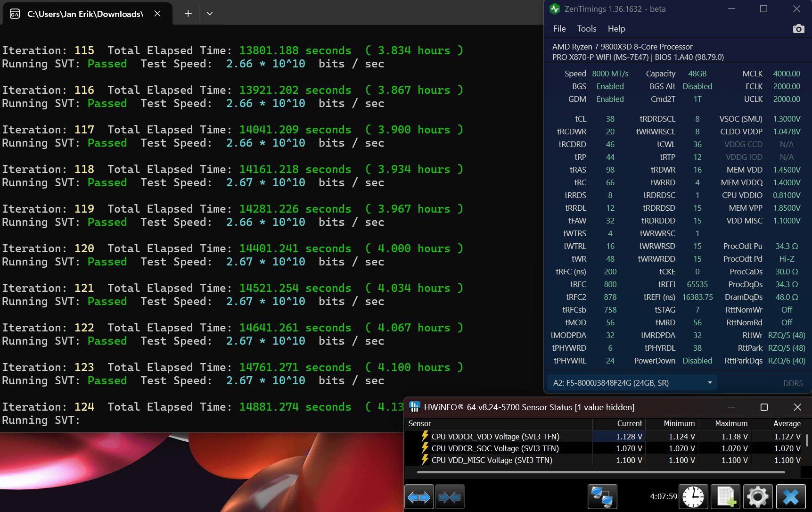Open HWiNFO remote network monitors icon

click(x=602, y=497)
